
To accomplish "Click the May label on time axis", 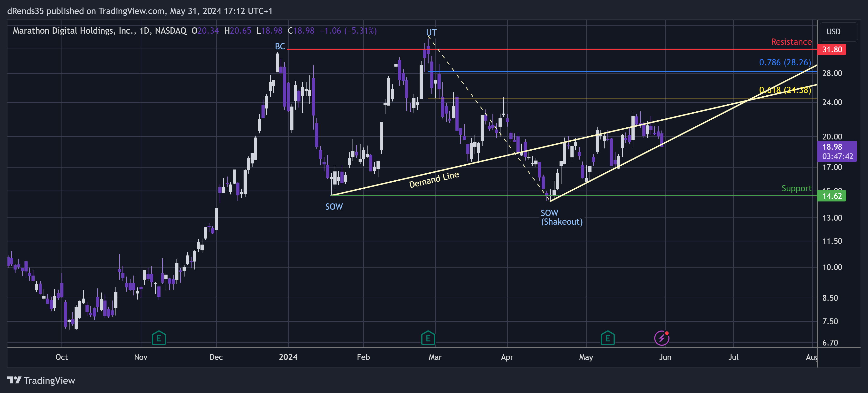I will click(586, 357).
